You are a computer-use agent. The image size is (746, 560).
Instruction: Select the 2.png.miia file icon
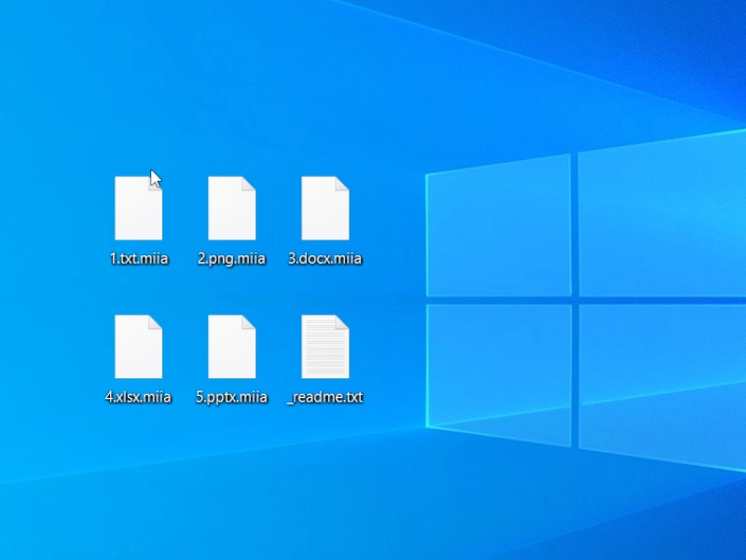tap(231, 209)
